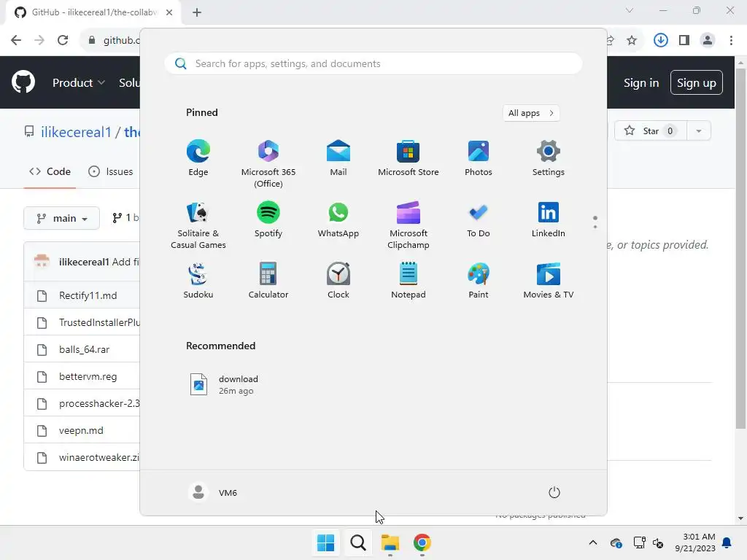The width and height of the screenshot is (747, 560).
Task: Open veepn.md file
Action: coord(81,430)
